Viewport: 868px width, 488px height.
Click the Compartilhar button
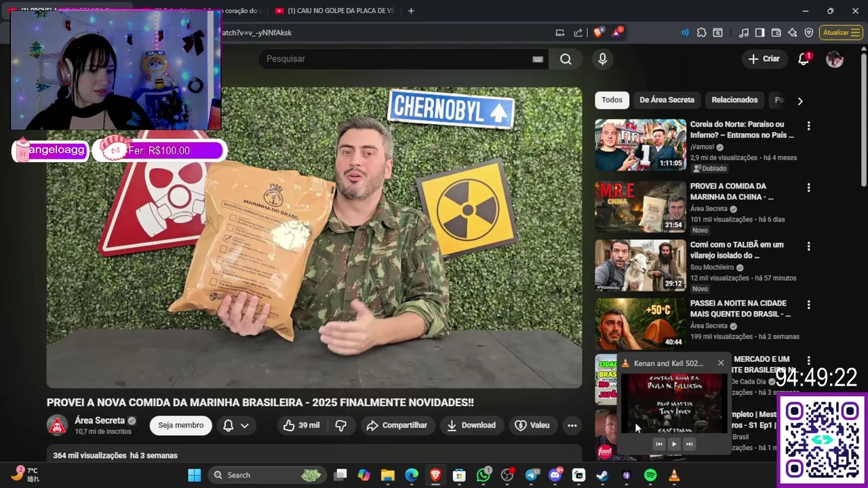(x=397, y=426)
